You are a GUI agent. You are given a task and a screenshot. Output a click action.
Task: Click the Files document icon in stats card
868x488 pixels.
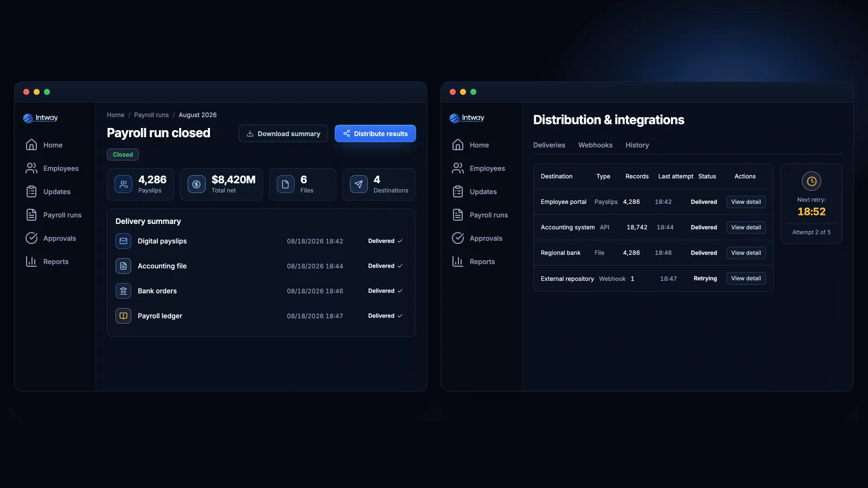pos(285,184)
